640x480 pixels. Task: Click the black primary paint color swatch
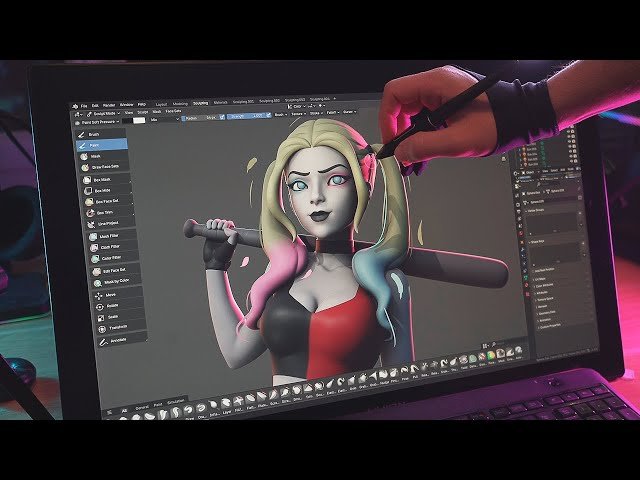(127, 120)
